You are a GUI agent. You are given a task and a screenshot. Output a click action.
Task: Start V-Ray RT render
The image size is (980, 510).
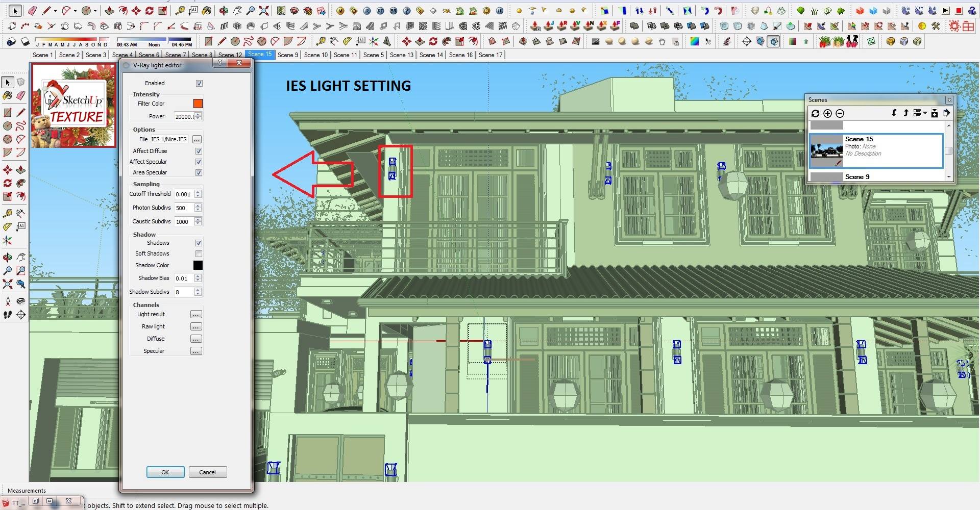380,10
